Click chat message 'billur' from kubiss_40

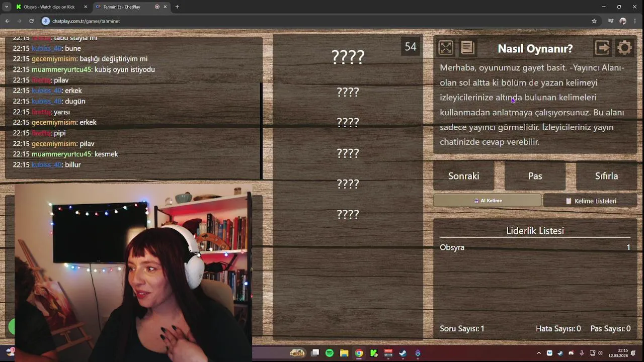tap(73, 164)
